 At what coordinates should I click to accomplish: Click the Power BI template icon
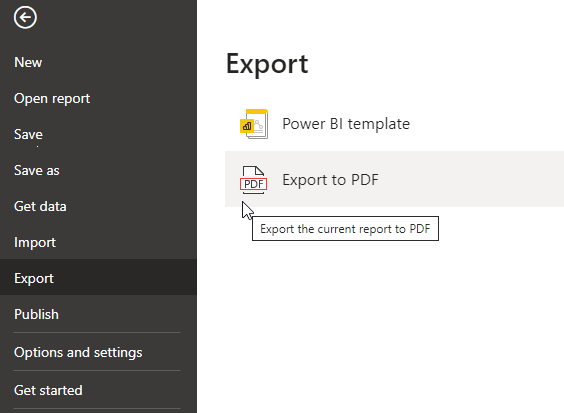[254, 124]
